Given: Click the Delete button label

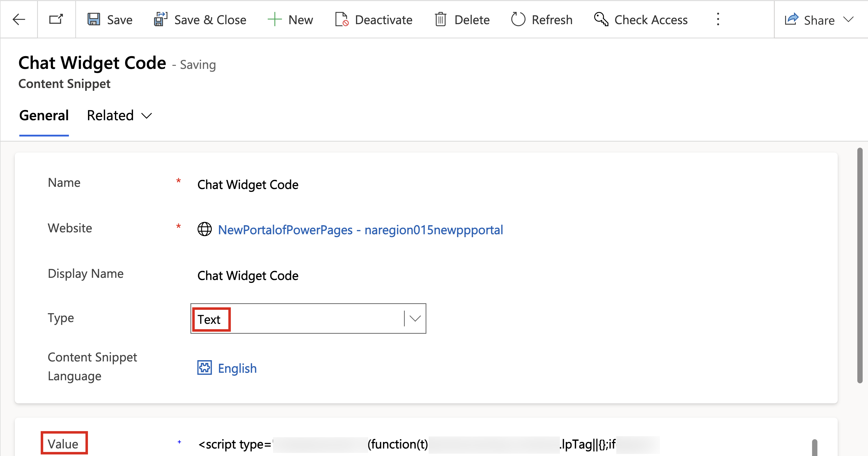Looking at the screenshot, I should point(472,20).
